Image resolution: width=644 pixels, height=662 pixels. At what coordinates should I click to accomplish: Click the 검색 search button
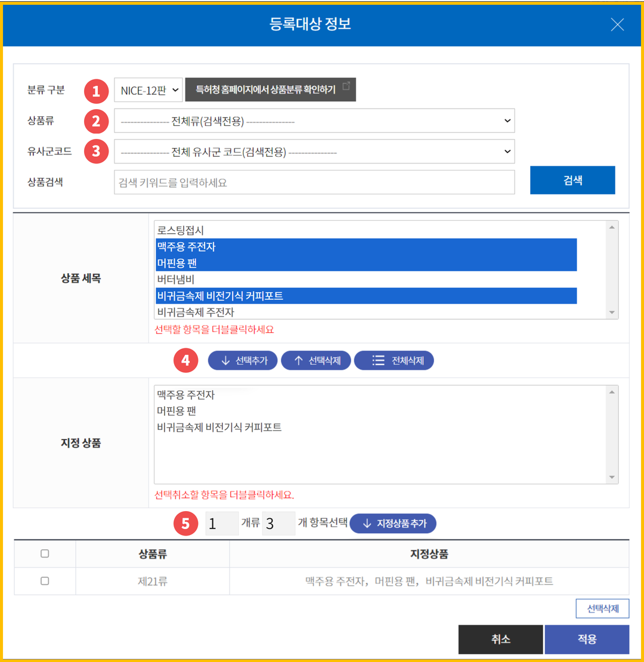coord(572,180)
